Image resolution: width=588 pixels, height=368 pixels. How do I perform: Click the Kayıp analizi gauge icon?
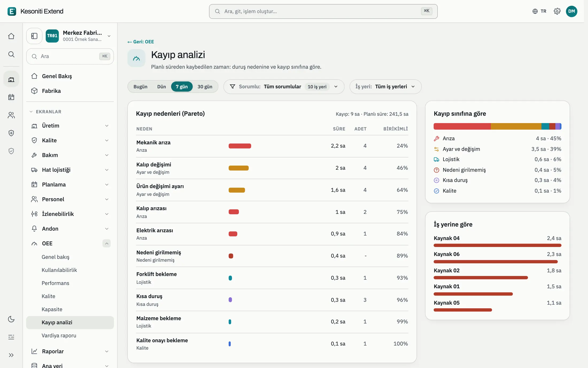pyautogui.click(x=136, y=58)
